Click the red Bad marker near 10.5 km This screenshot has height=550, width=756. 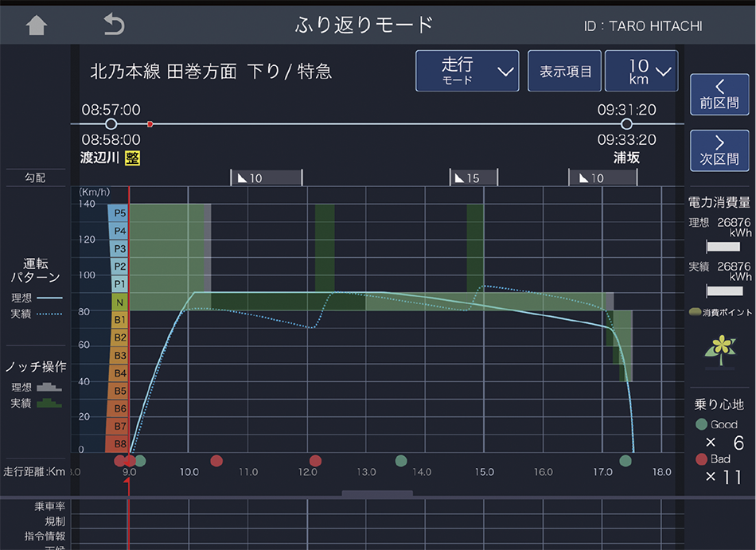coord(216,460)
